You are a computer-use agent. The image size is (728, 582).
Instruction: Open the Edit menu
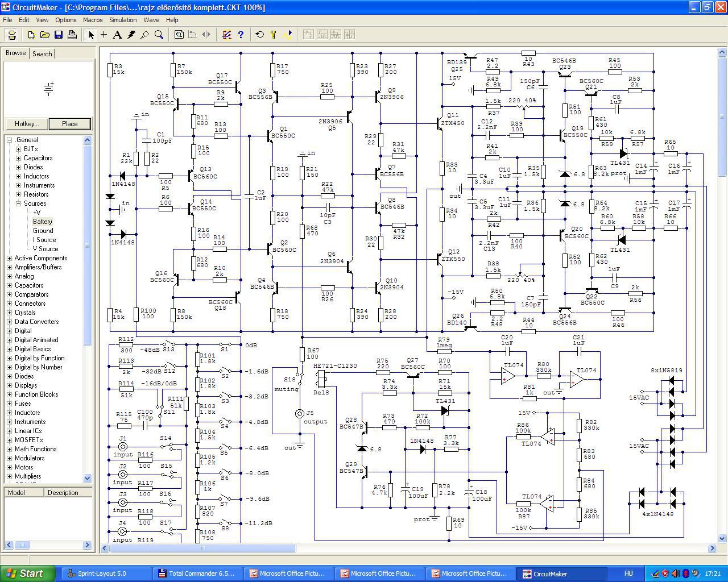[x=24, y=20]
